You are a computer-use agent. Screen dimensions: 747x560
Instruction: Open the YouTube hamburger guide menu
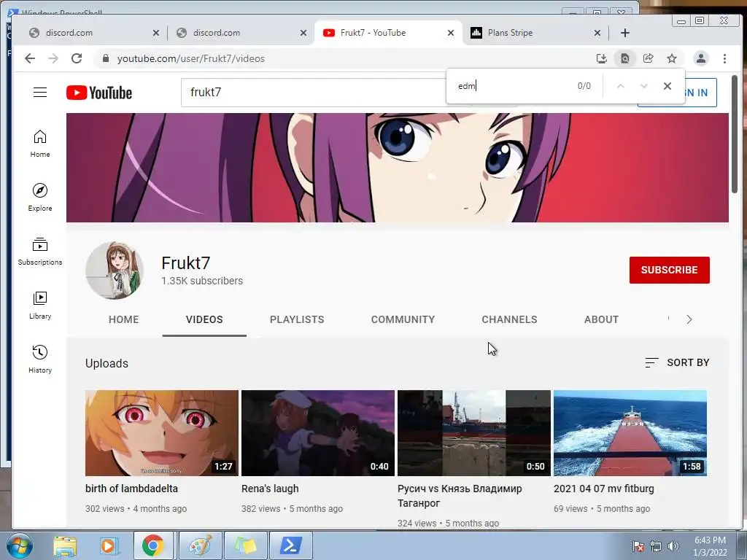click(40, 93)
